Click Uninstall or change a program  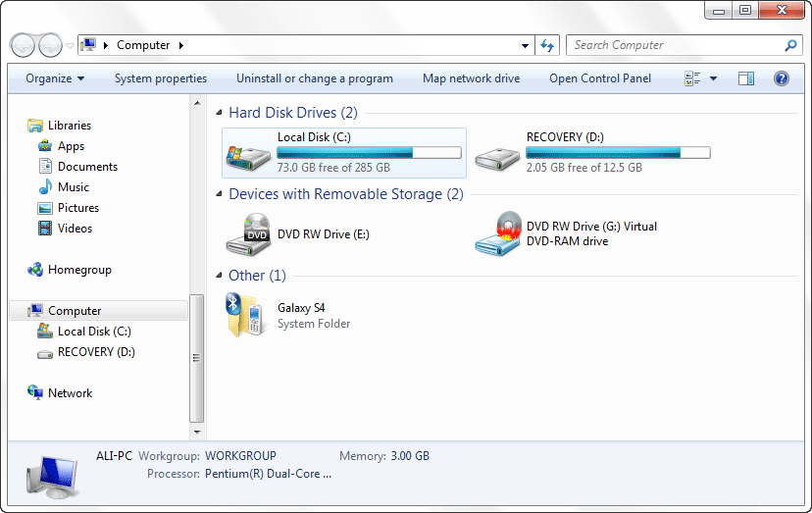(315, 78)
